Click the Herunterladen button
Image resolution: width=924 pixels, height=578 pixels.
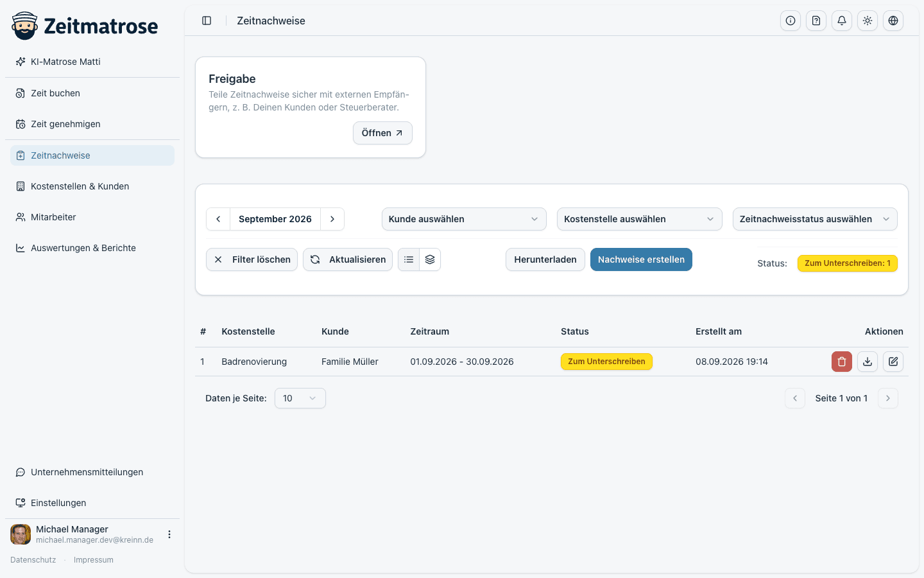pyautogui.click(x=545, y=259)
